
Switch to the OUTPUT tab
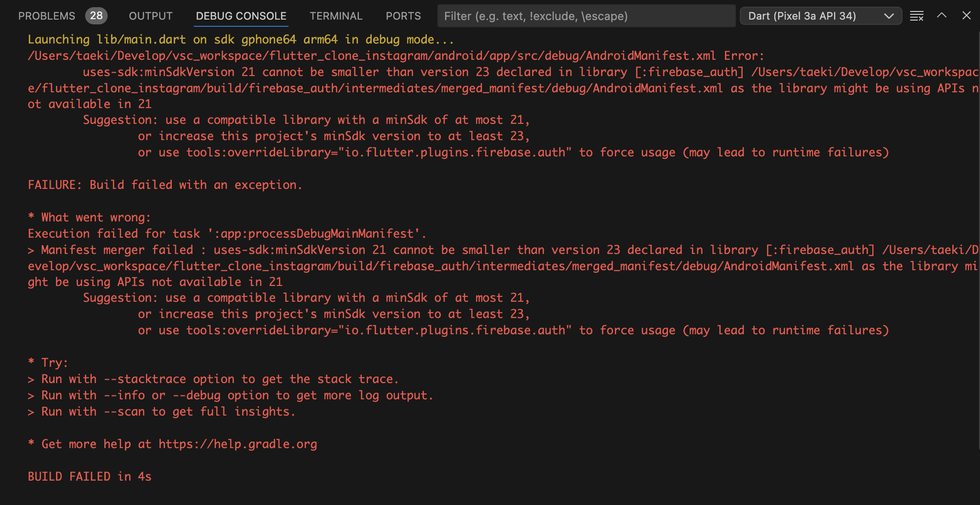coord(151,16)
